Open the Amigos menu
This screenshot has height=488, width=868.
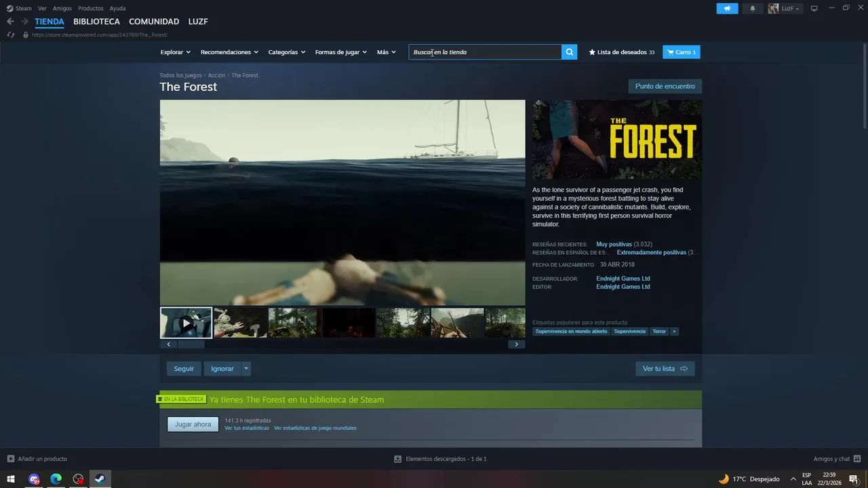(62, 8)
